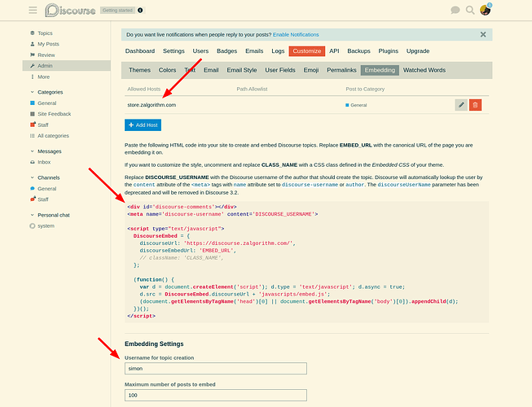The image size is (532, 407).
Task: Click the Discourse logo
Action: coord(70,10)
